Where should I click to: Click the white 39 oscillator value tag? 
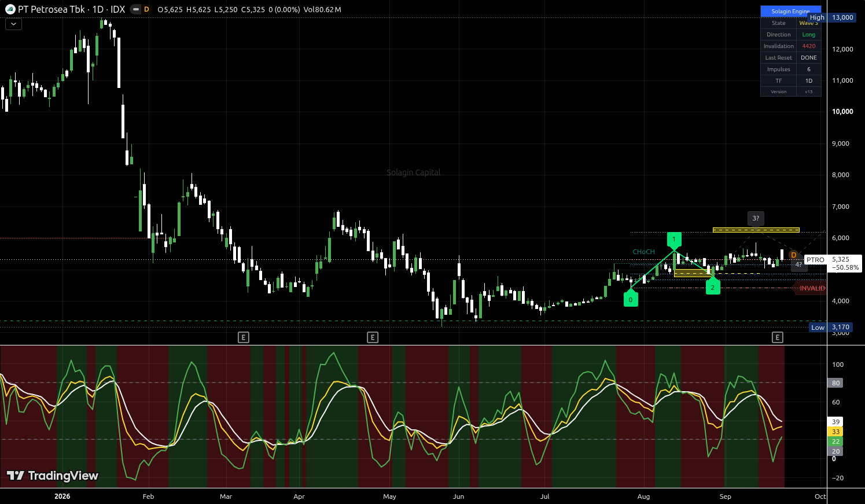(x=835, y=422)
